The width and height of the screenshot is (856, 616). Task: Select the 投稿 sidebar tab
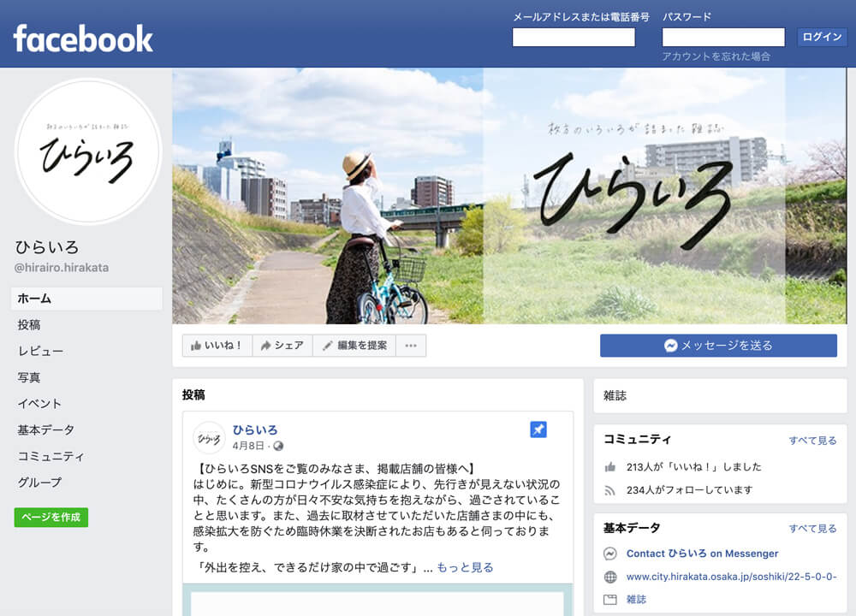[x=29, y=324]
